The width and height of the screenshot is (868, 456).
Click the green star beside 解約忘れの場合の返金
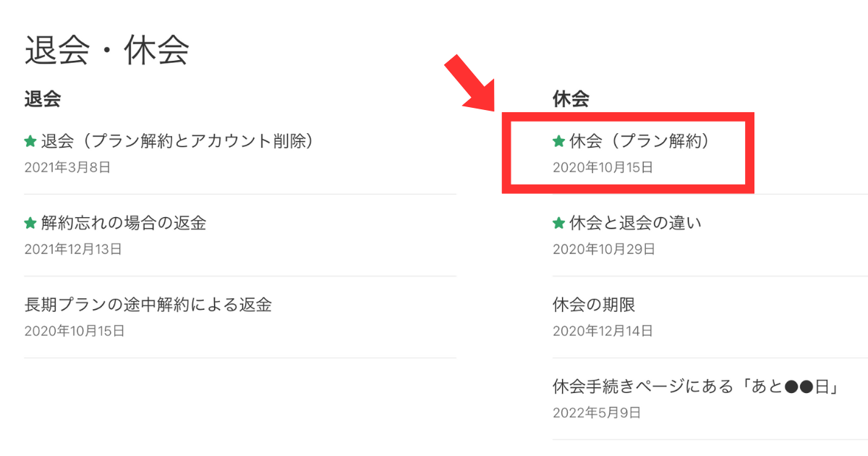coord(30,223)
